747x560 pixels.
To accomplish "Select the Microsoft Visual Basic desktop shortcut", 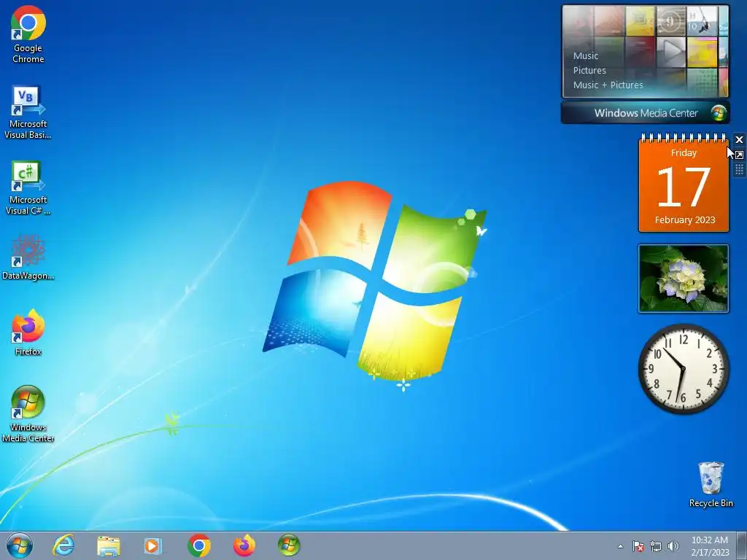I will pyautogui.click(x=28, y=112).
